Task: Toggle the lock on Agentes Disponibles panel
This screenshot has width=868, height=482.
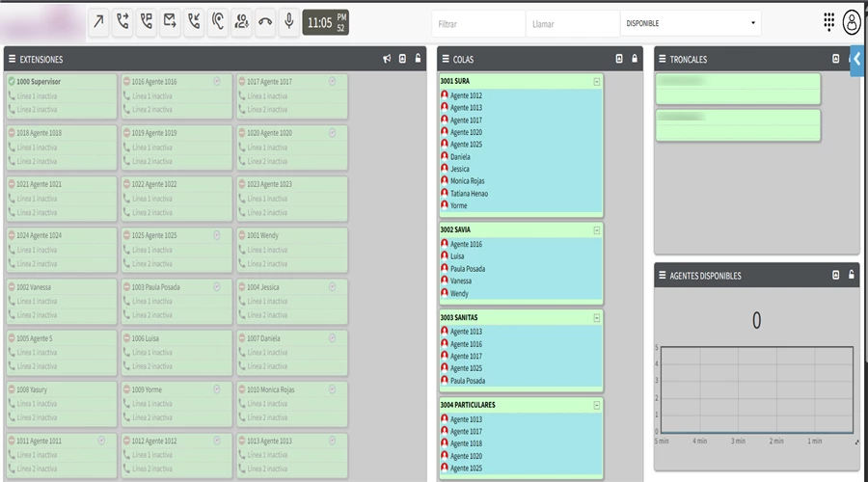Action: click(x=852, y=275)
